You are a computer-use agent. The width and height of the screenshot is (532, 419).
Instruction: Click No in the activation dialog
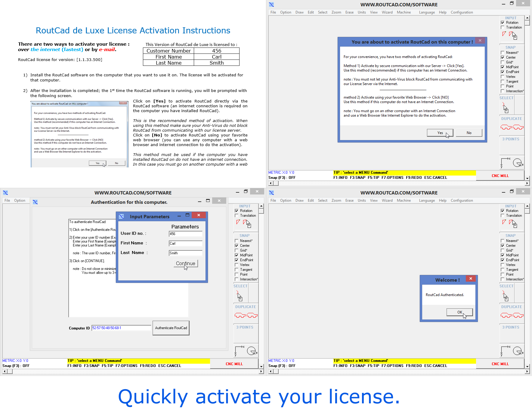[x=469, y=133]
